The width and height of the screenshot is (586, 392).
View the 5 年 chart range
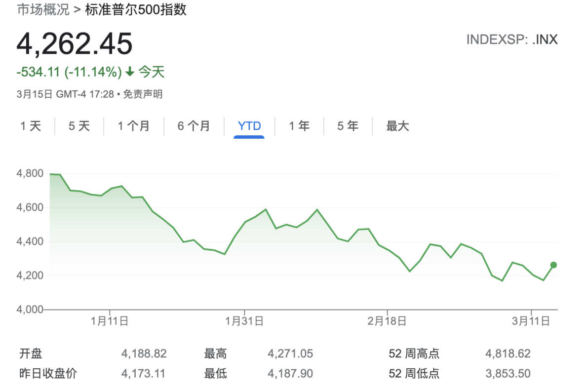tap(348, 126)
